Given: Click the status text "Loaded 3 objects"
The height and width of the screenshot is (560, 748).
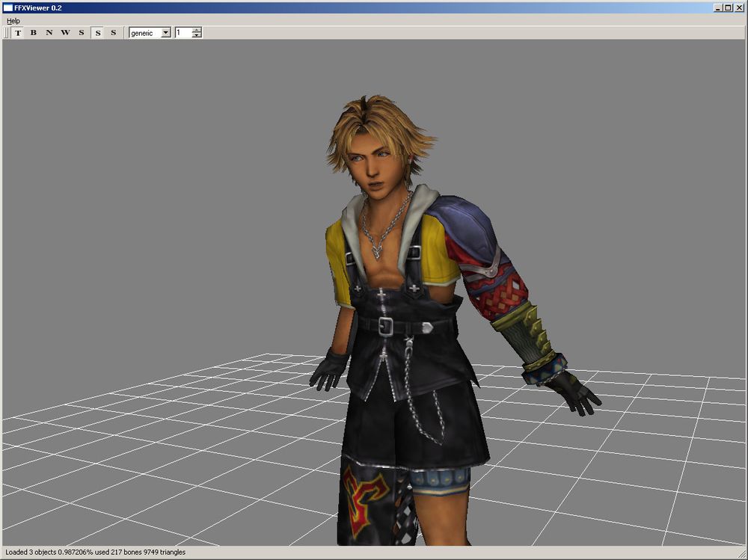Looking at the screenshot, I should tap(31, 553).
